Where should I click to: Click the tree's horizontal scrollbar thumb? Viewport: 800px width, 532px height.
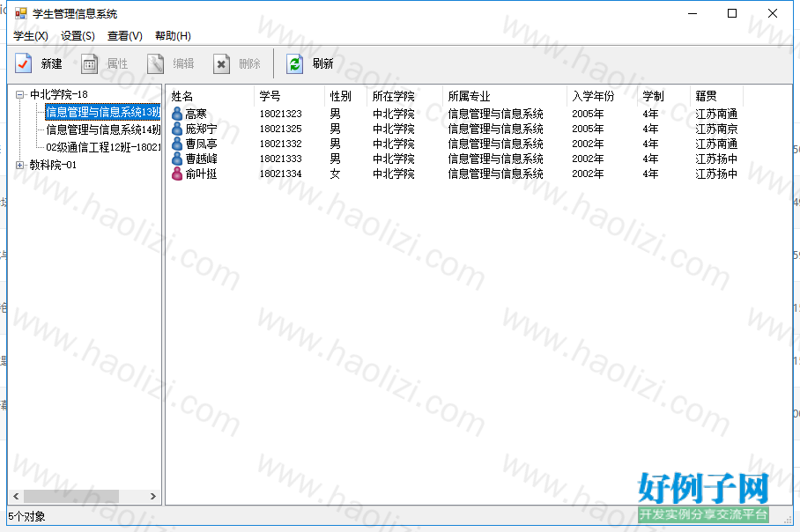(x=70, y=496)
